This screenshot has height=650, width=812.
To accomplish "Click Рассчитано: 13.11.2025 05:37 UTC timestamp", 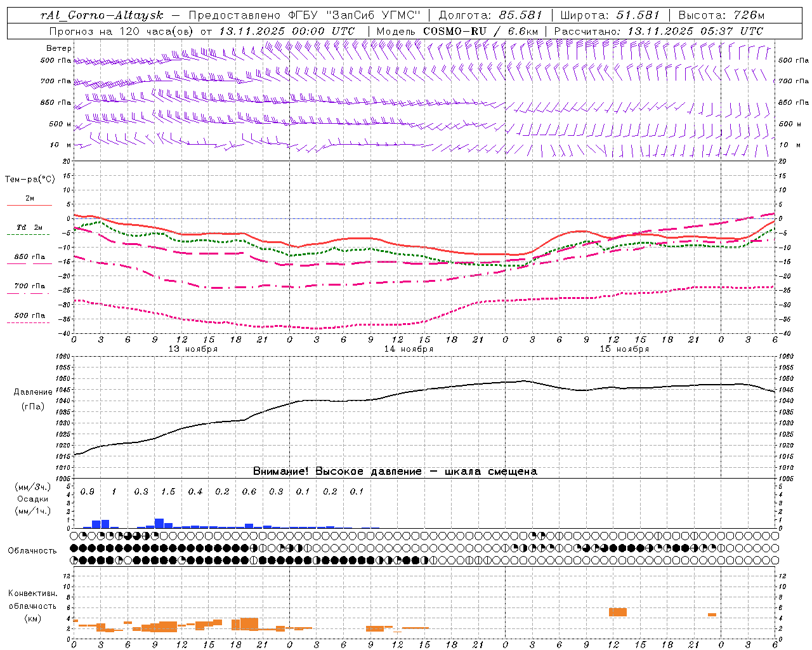I will click(x=658, y=31).
